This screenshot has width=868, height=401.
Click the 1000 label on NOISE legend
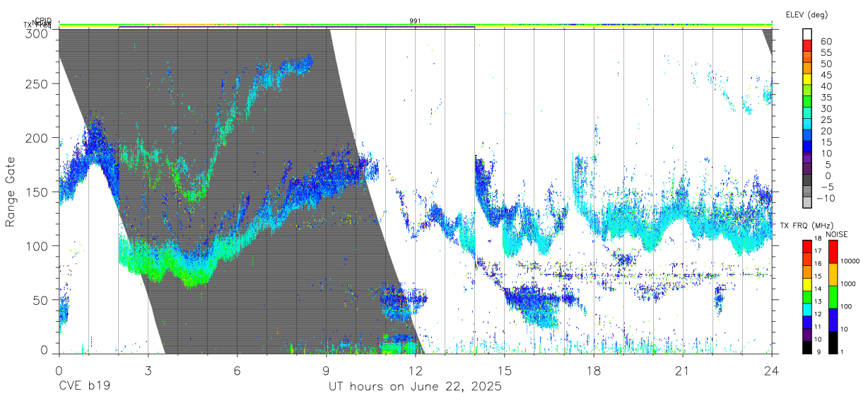point(849,284)
